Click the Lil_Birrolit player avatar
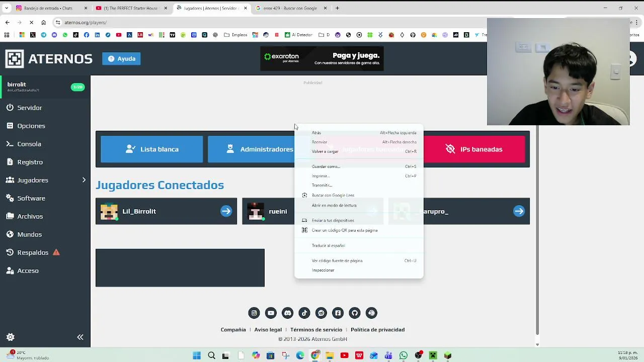644x362 pixels. click(109, 211)
